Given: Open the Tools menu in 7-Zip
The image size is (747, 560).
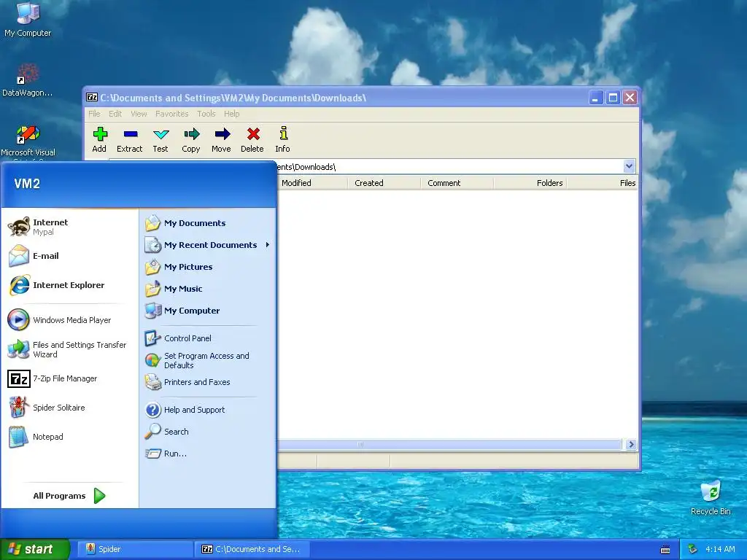Looking at the screenshot, I should click(x=206, y=114).
